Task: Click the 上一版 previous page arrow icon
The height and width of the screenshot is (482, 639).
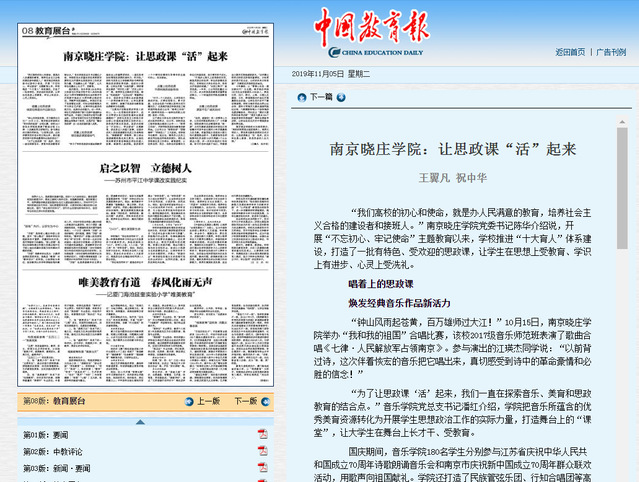Action: coord(189,401)
